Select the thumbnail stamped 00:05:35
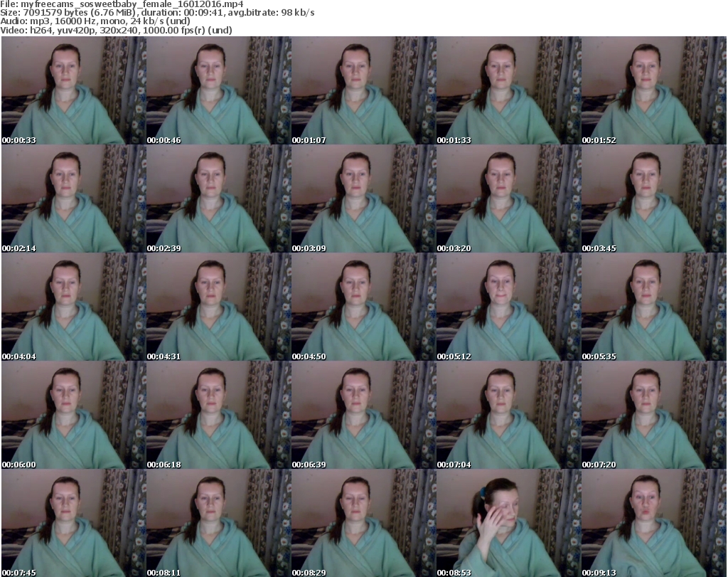This screenshot has width=728, height=577. tap(654, 307)
